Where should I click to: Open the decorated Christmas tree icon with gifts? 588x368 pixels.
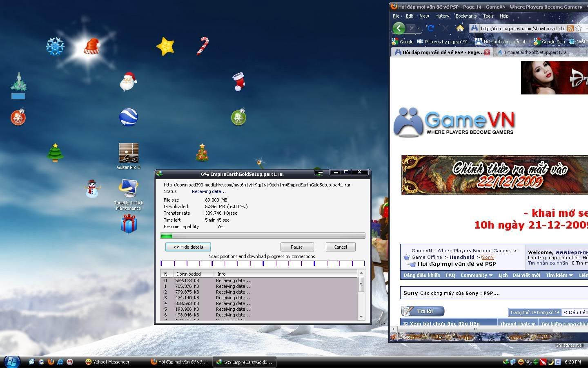(x=202, y=153)
